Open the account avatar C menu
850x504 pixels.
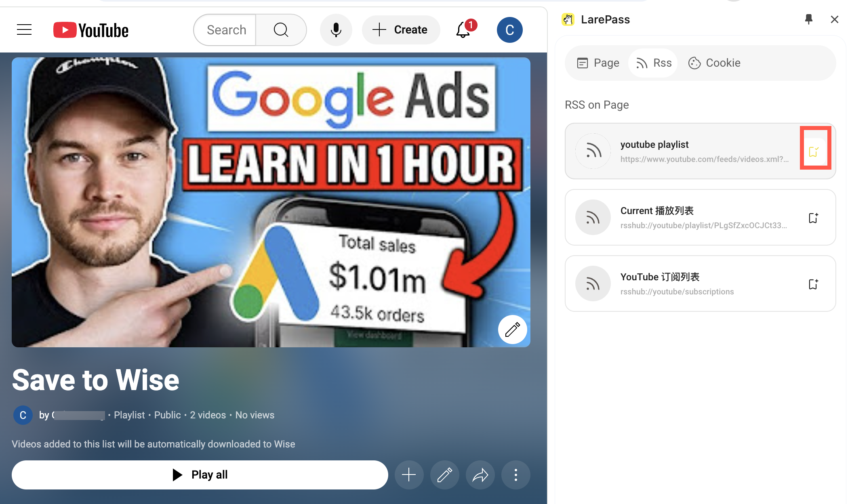509,30
